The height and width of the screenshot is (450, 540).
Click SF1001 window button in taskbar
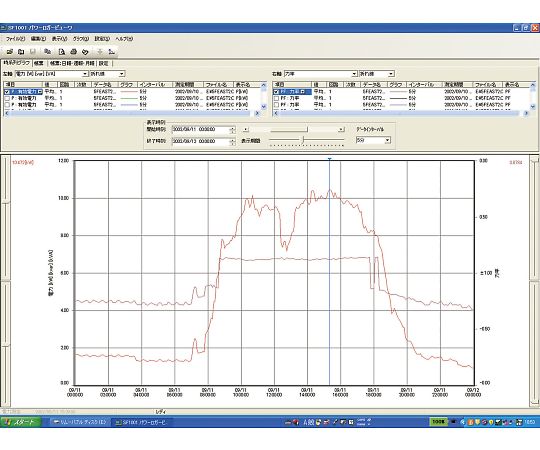pos(142,422)
